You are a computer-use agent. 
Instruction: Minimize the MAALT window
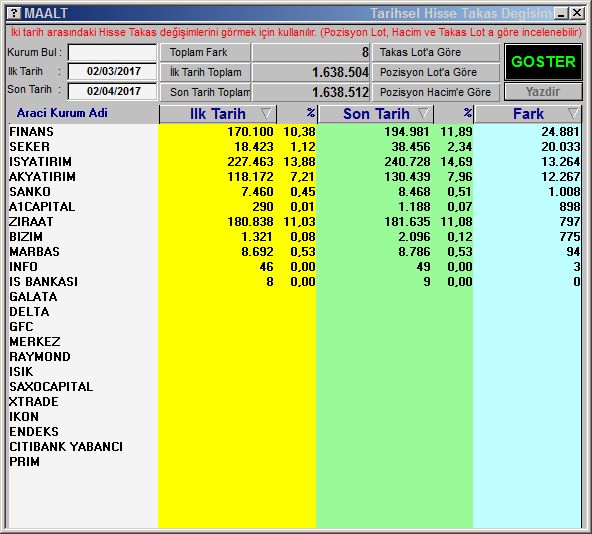(561, 14)
